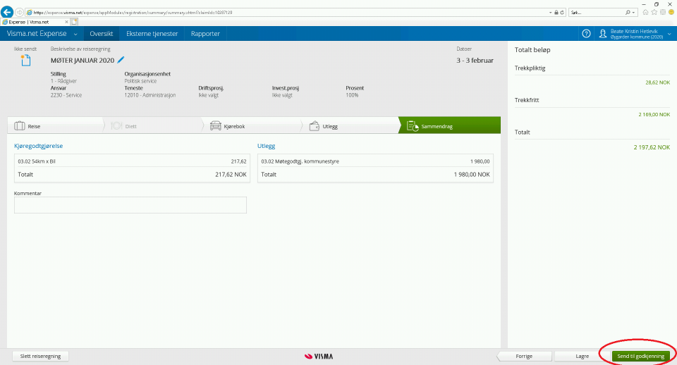Click the yellow smiley feedback icon
This screenshot has height=365, width=677.
(671, 13)
